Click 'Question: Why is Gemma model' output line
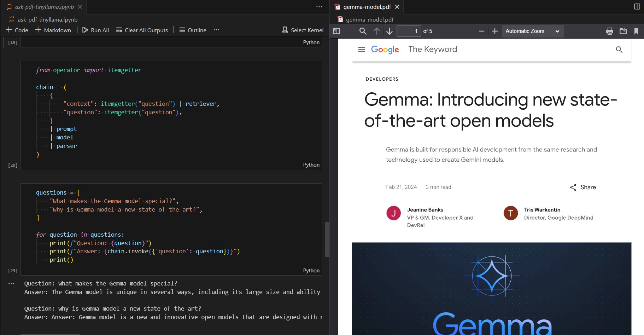 112,308
